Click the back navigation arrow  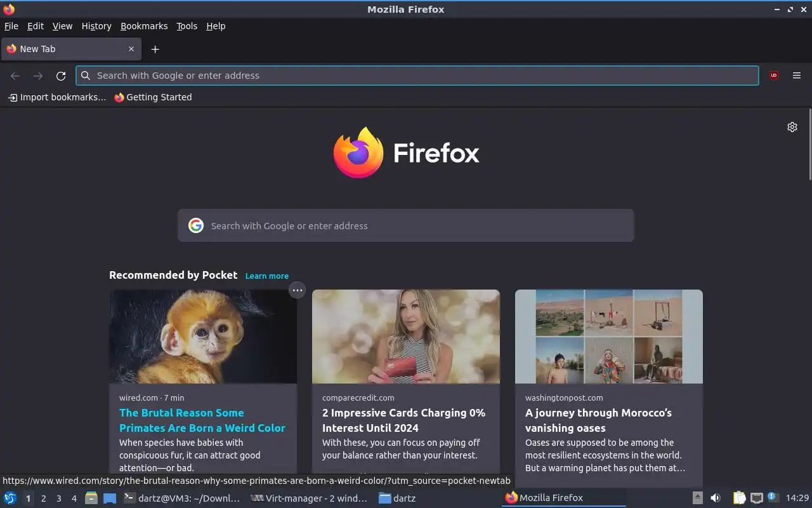click(x=15, y=76)
